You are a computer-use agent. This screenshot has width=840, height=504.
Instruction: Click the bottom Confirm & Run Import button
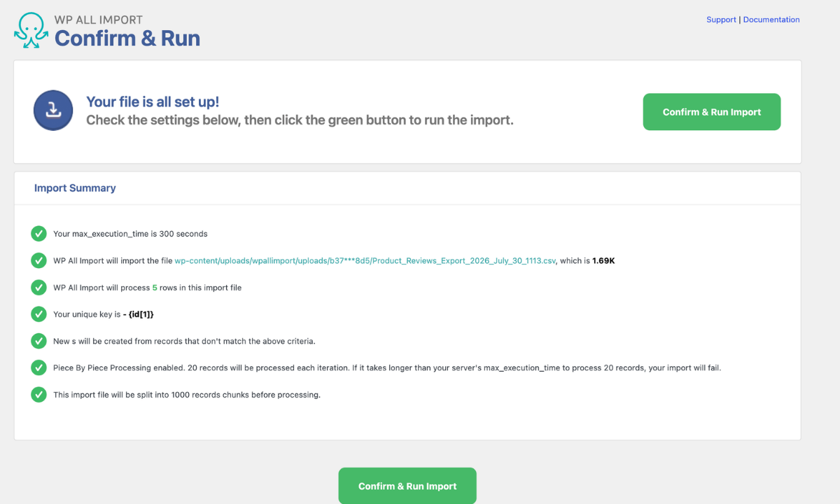[x=407, y=486]
